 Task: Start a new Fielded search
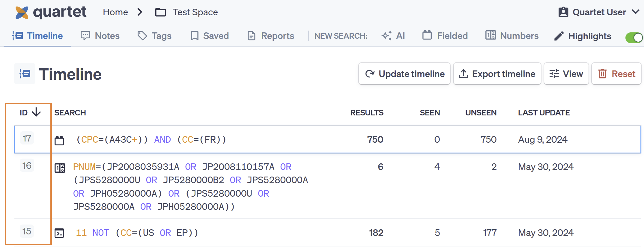[x=445, y=36]
